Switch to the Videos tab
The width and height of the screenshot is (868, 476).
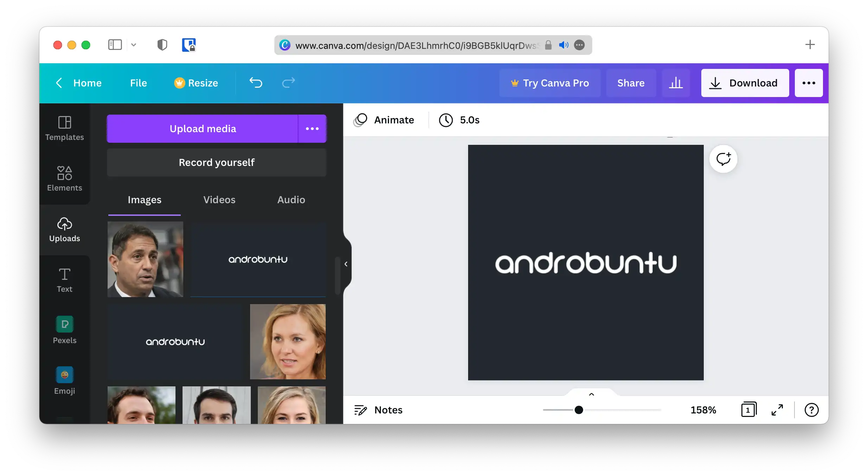pos(219,200)
